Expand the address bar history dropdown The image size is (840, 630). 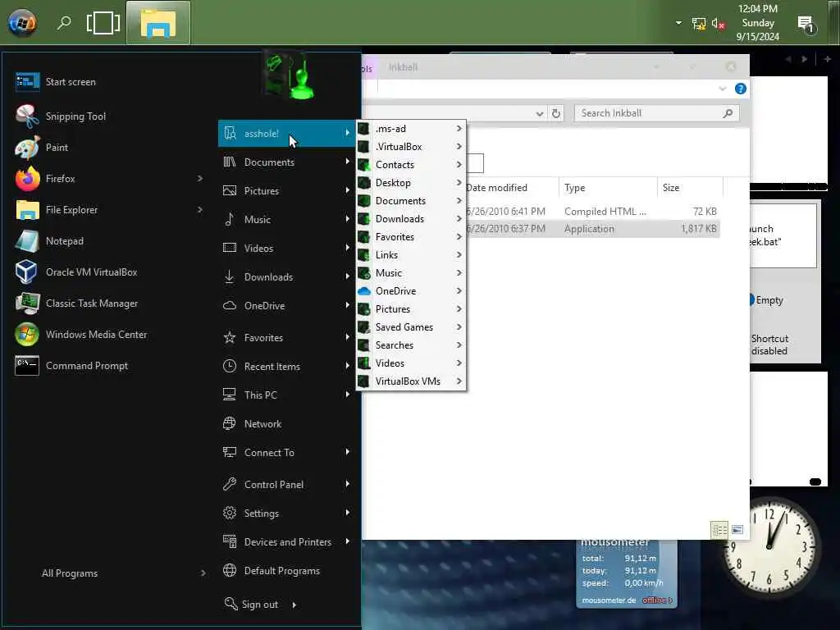[540, 113]
